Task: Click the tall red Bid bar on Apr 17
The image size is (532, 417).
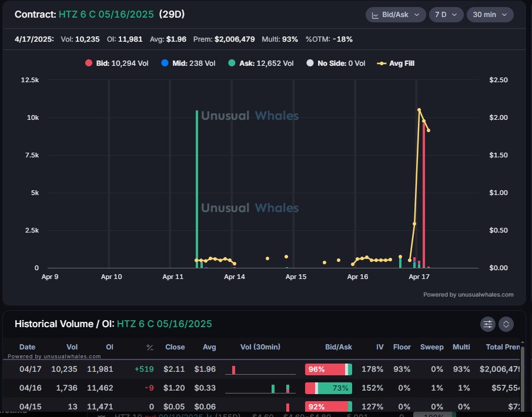Action: point(424,196)
